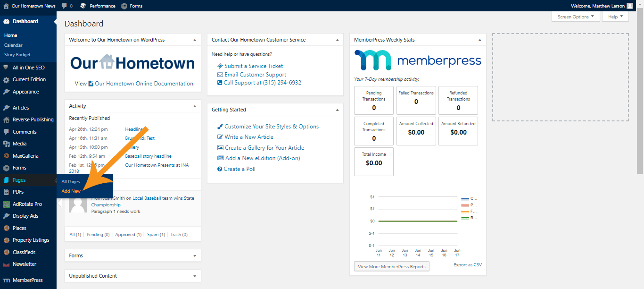Click the Local Baseball team wins State Championship link
Image resolution: width=644 pixels, height=289 pixels.
tap(143, 202)
